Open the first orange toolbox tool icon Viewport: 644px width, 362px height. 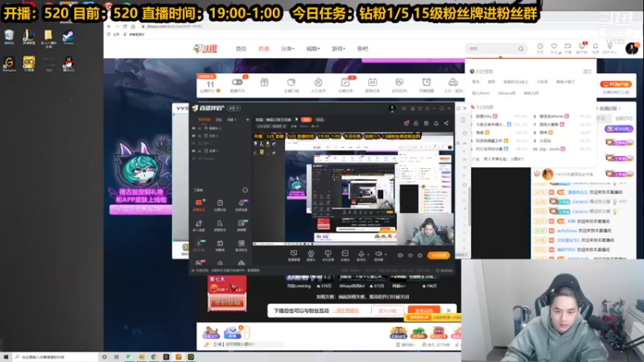point(199,203)
